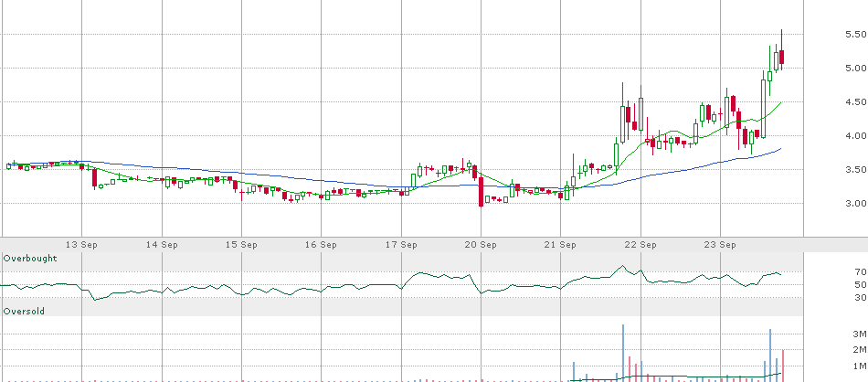Click the 13 Sep date label
The width and height of the screenshot is (868, 382).
(x=82, y=245)
